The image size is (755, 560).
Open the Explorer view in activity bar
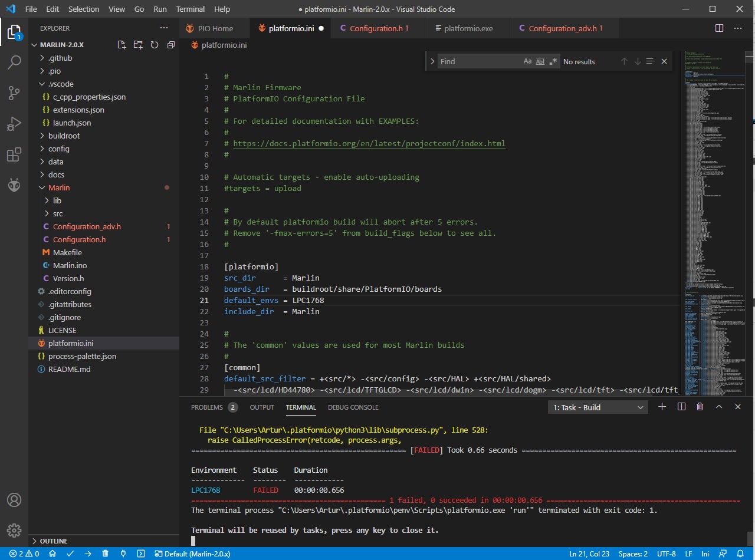pos(14,32)
